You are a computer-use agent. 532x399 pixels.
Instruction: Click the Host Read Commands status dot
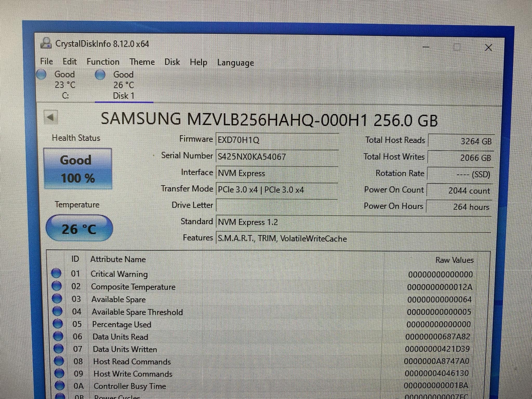tap(59, 361)
